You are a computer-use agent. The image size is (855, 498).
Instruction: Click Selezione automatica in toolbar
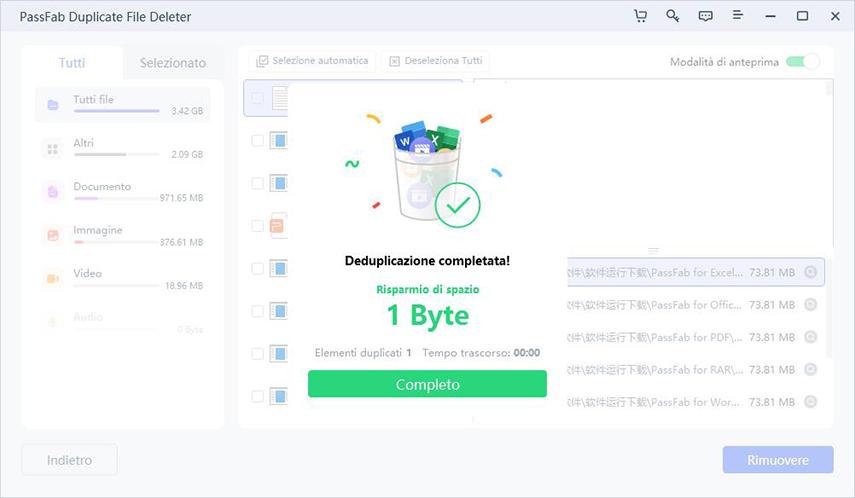click(x=313, y=61)
